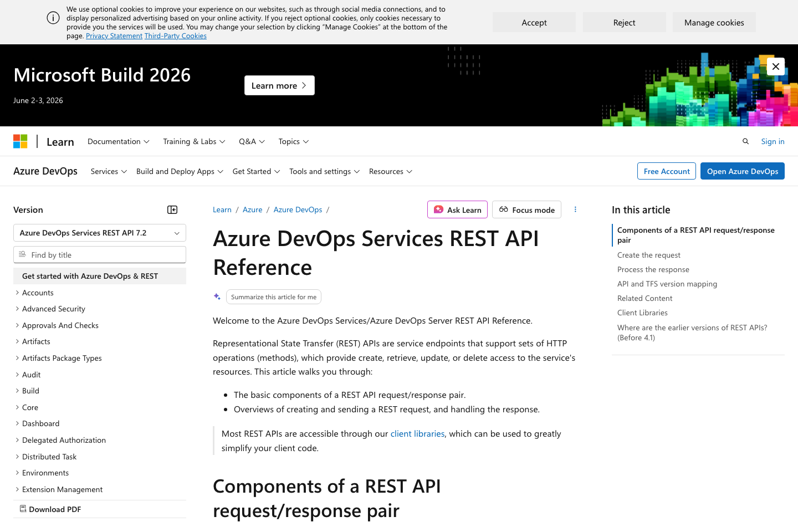Click the filter icon in Find by title
Viewport: 798px width, 532px height.
22,254
